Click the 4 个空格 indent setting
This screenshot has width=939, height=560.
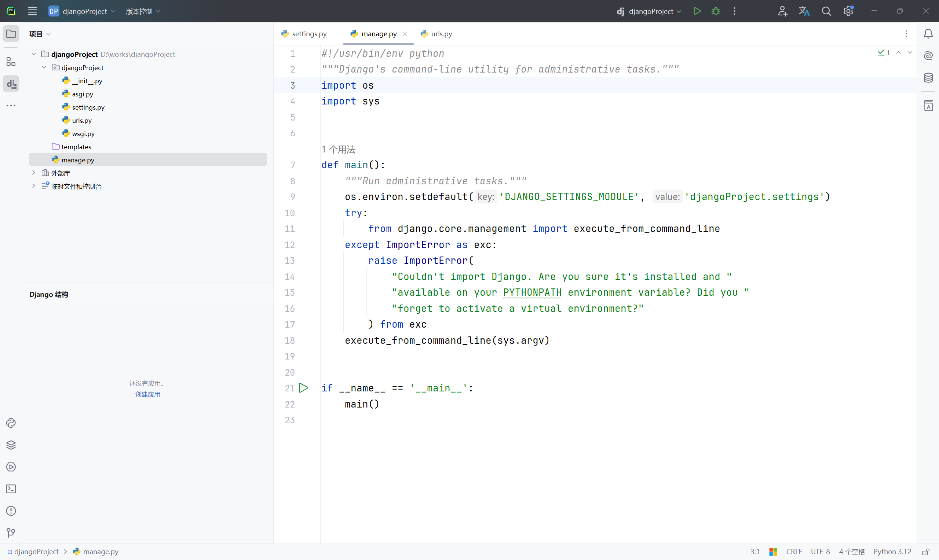coord(852,552)
